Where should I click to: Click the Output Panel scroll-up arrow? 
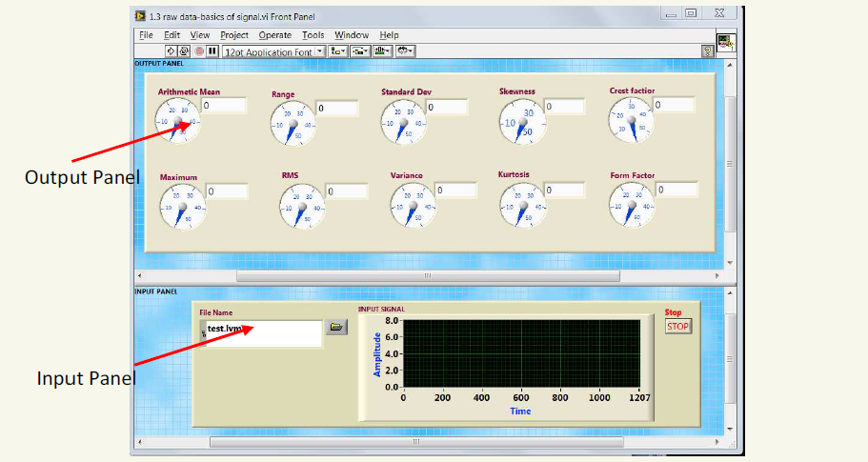(730, 65)
